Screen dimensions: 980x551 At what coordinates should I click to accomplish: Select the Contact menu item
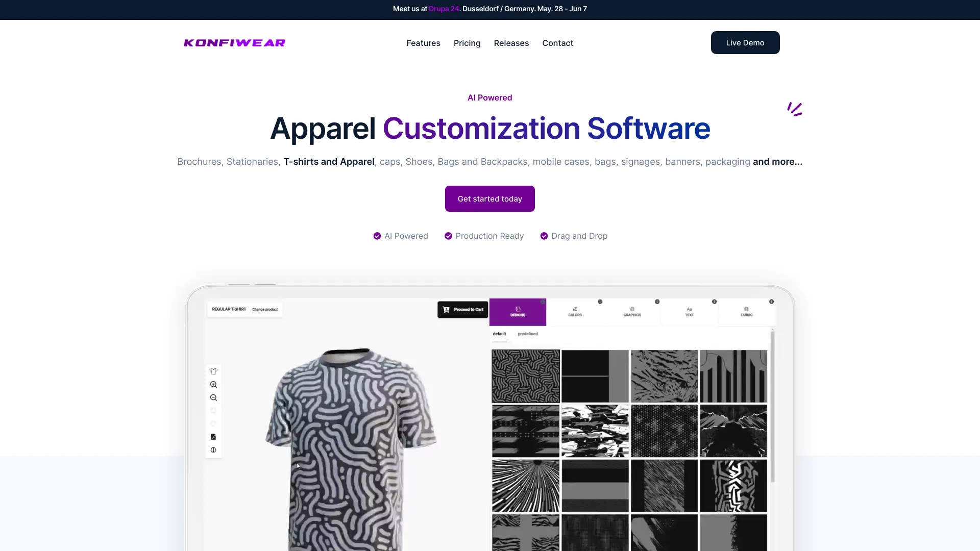(x=557, y=42)
